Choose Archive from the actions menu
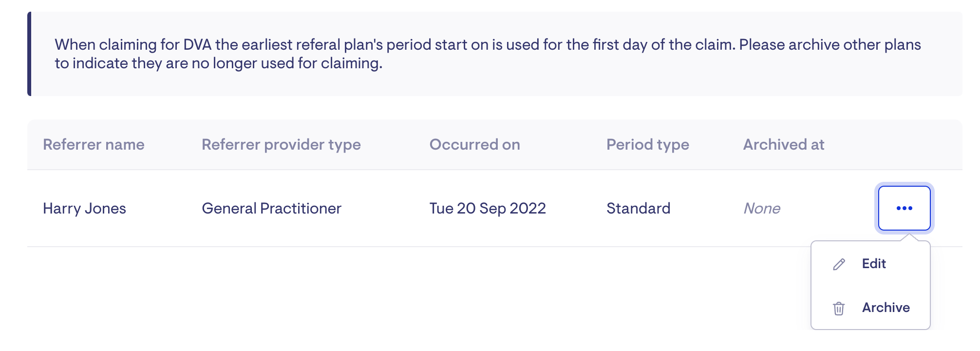This screenshot has height=351, width=980. [x=886, y=308]
